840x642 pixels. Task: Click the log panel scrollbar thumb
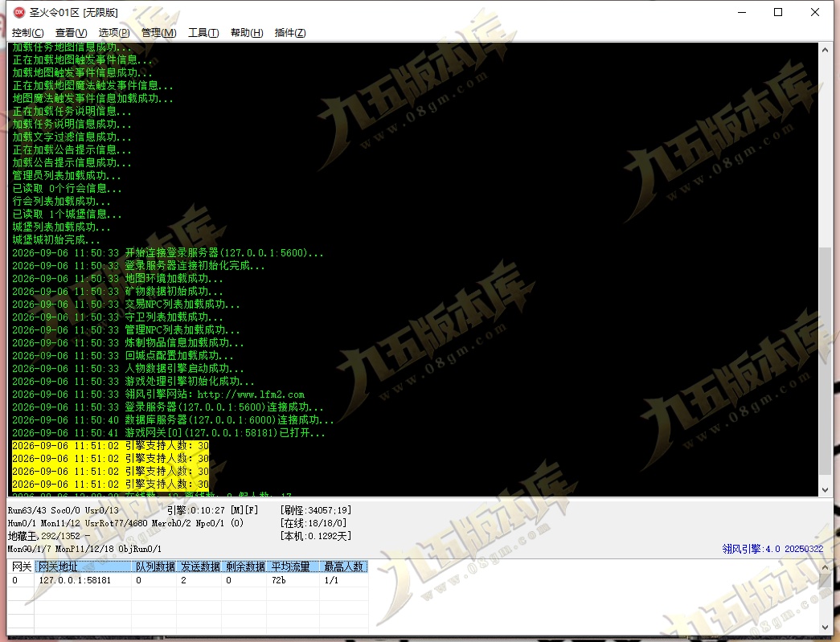click(x=825, y=361)
